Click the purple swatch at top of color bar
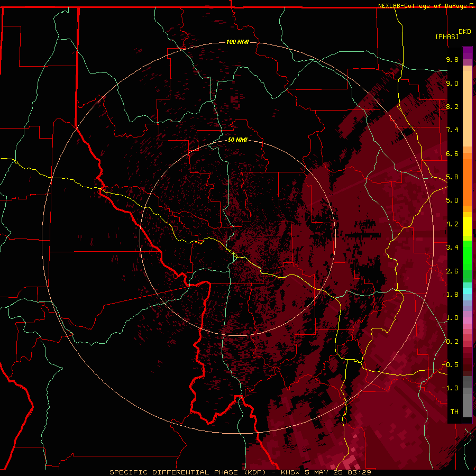 467,53
